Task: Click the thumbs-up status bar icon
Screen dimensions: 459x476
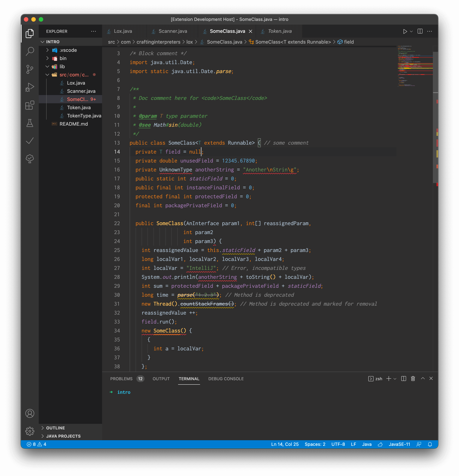Action: click(380, 444)
